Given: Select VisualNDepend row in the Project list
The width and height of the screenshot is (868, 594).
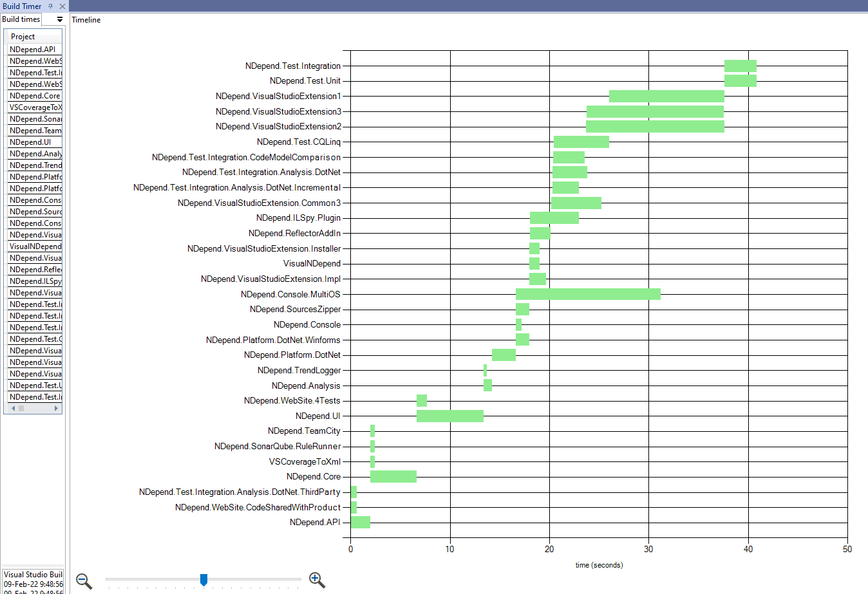Looking at the screenshot, I should pyautogui.click(x=35, y=246).
